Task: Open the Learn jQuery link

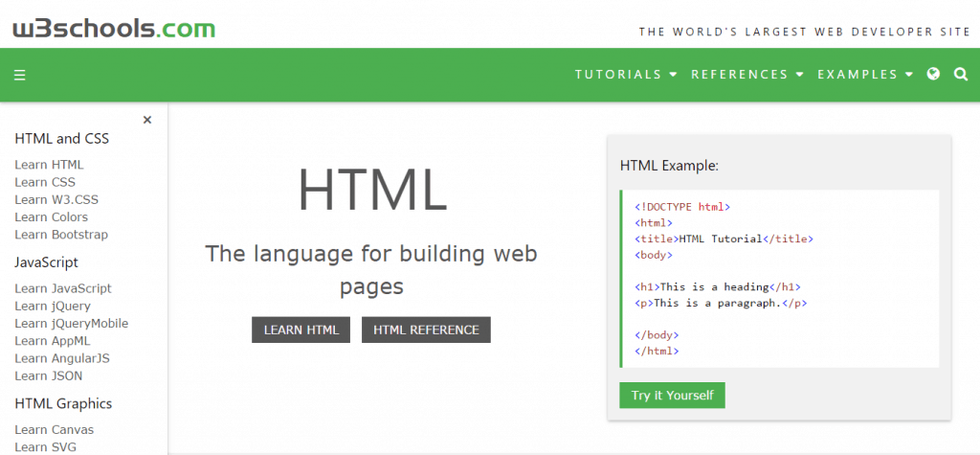Action: (53, 306)
